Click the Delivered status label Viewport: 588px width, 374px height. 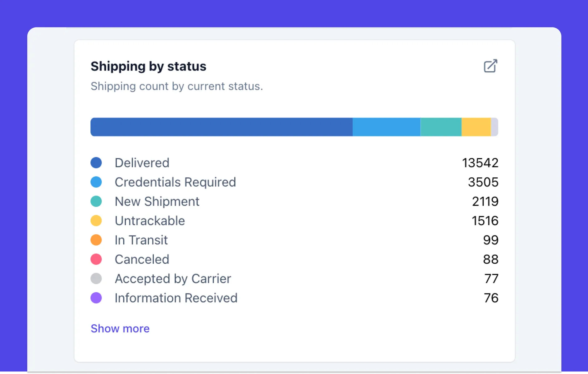[142, 163]
